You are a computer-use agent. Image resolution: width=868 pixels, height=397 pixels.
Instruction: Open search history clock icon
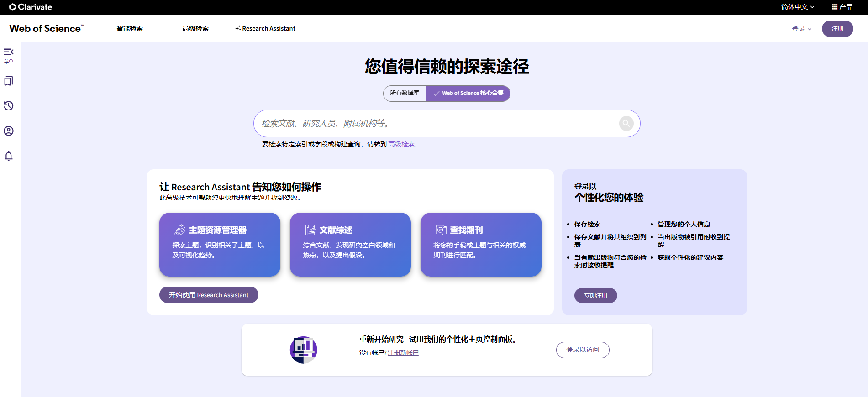tap(9, 106)
